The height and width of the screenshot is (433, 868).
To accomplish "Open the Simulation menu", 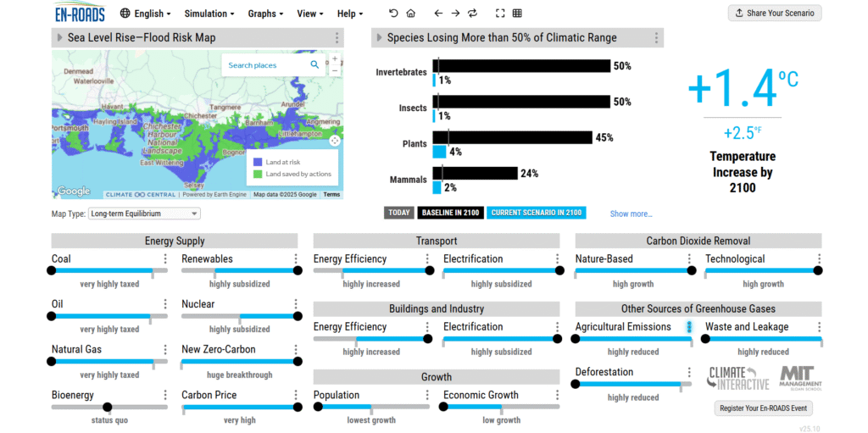I will 210,14.
